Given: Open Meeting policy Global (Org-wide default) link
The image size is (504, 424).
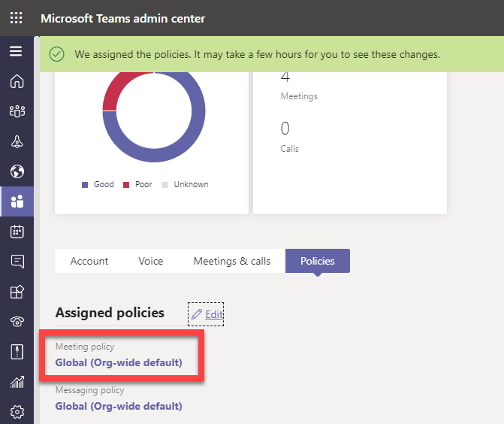Looking at the screenshot, I should point(119,362).
